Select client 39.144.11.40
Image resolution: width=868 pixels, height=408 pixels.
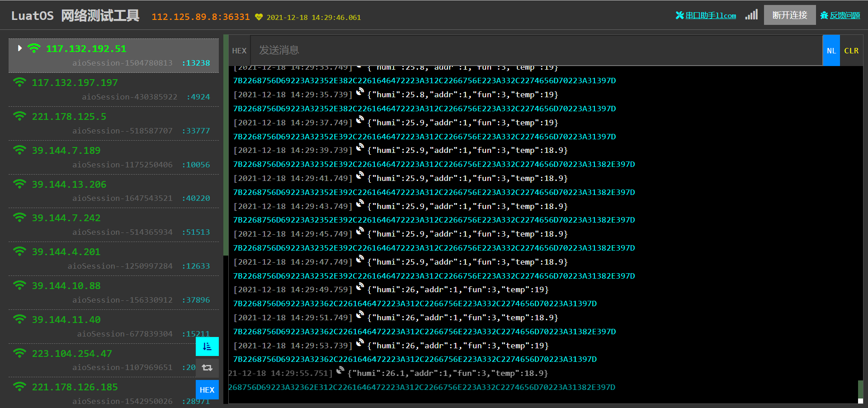[x=113, y=327]
